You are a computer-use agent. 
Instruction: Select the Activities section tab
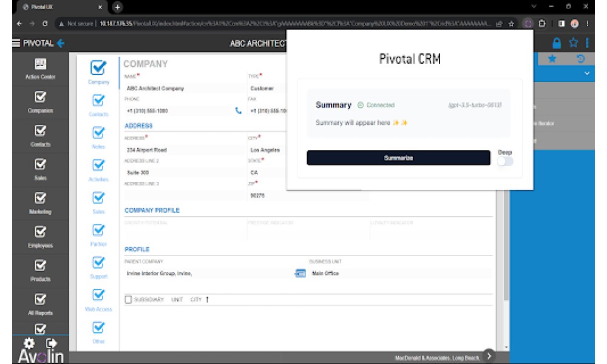98,170
